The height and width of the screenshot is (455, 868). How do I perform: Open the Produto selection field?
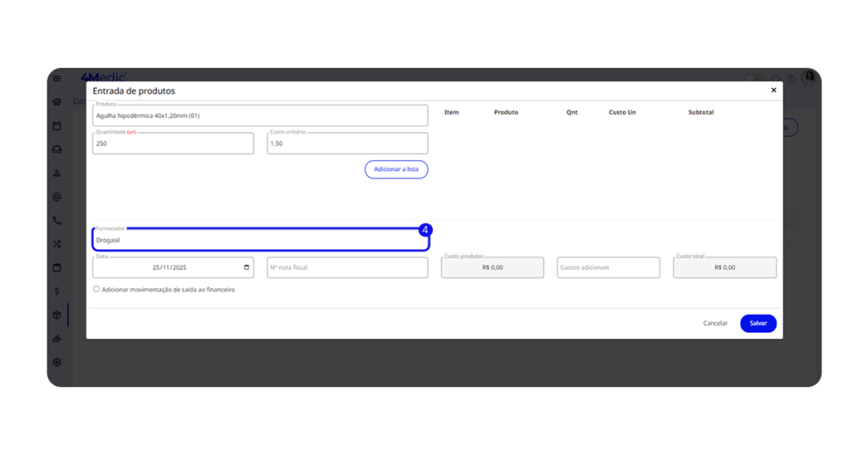point(260,116)
